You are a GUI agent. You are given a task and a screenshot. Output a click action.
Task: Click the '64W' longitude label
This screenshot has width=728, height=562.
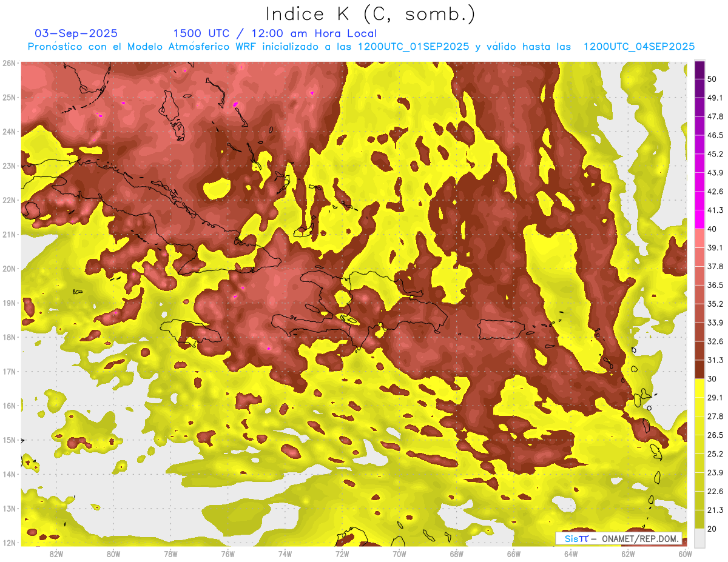[x=571, y=554]
